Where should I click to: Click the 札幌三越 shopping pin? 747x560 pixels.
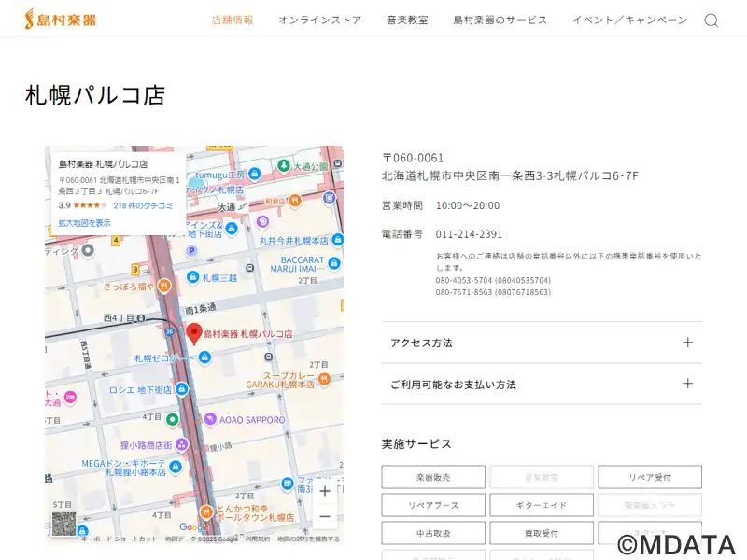pos(192,277)
